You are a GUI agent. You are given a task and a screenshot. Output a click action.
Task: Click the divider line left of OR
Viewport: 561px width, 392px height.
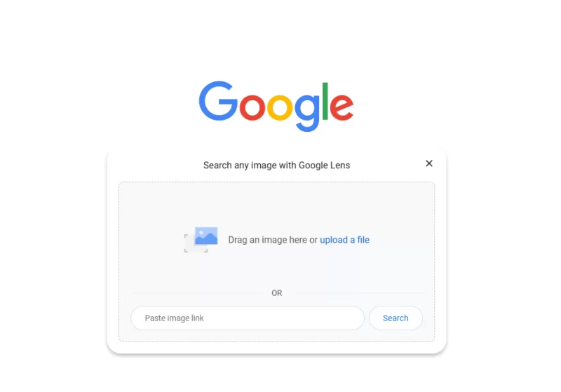click(197, 293)
